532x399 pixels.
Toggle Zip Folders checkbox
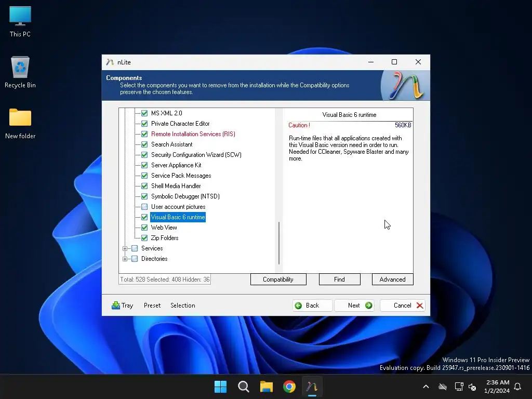144,238
